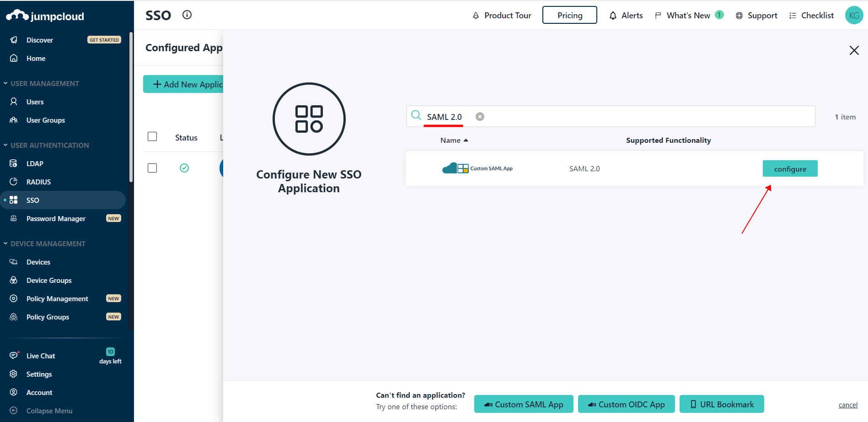
Task: Go to the Home icon in sidebar
Action: pos(14,58)
